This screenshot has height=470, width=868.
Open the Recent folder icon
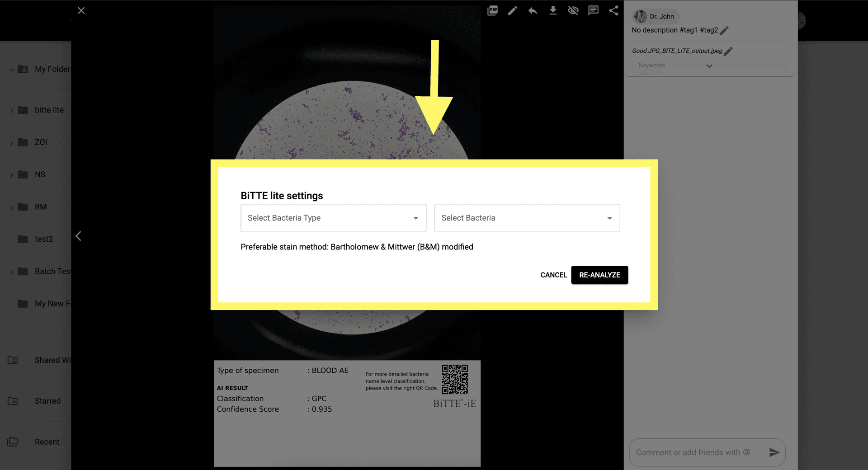click(13, 442)
